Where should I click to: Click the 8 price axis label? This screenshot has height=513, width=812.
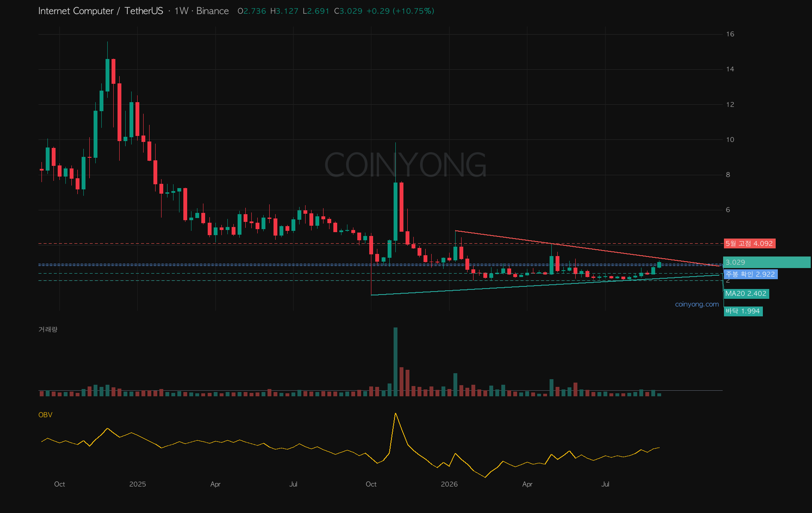coord(728,175)
